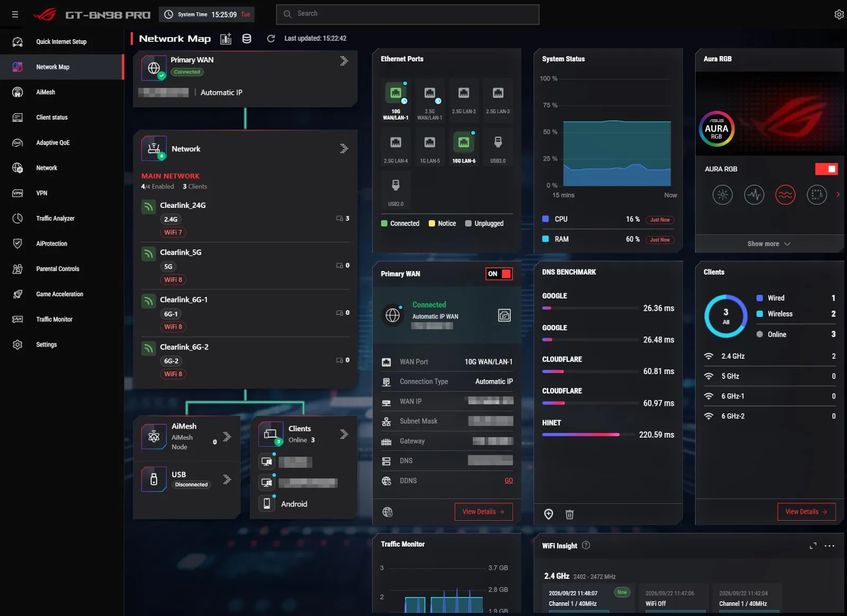
Task: Select the 2.5G LAN-4 port icon
Action: [x=395, y=142]
